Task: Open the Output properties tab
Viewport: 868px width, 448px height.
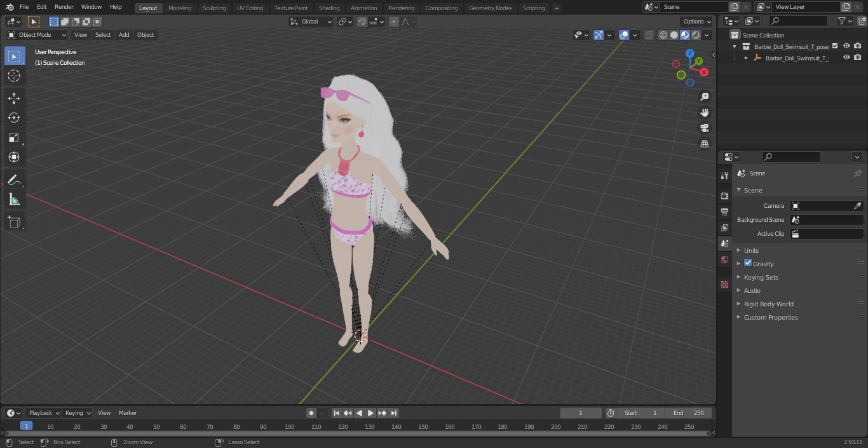Action: (724, 212)
